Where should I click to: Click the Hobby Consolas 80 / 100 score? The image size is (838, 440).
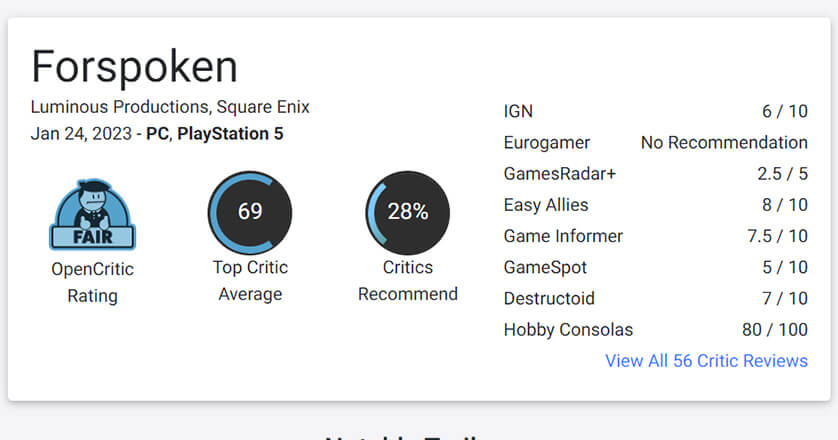pyautogui.click(x=774, y=330)
